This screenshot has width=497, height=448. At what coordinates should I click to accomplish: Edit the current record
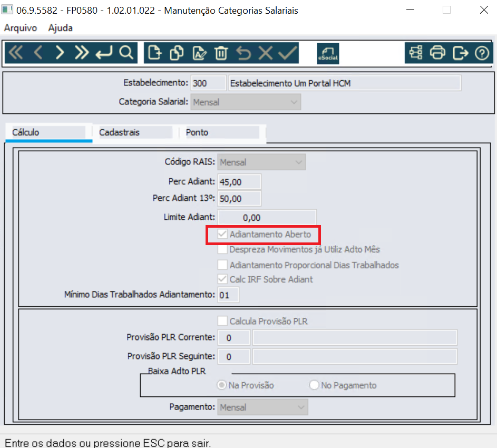click(x=199, y=53)
